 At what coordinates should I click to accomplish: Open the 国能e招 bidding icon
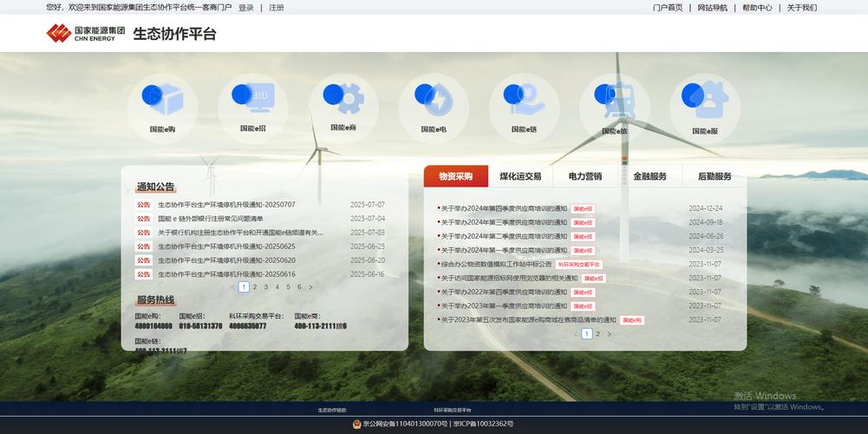pyautogui.click(x=253, y=98)
